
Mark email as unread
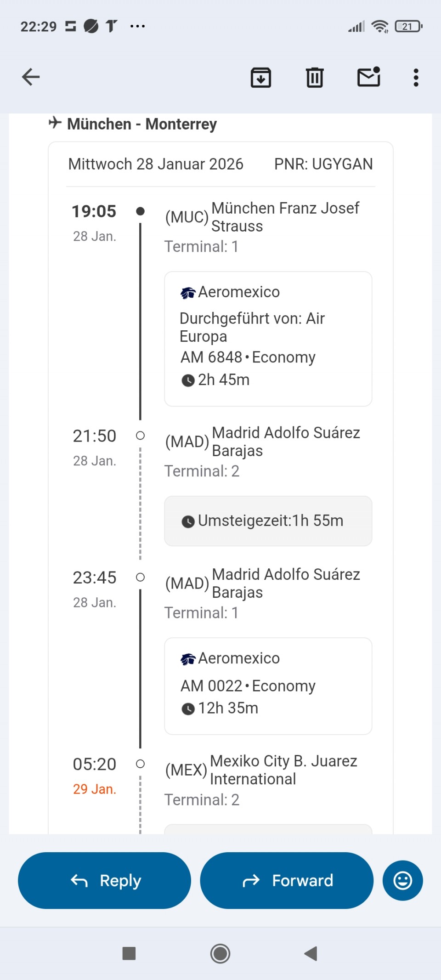(369, 77)
